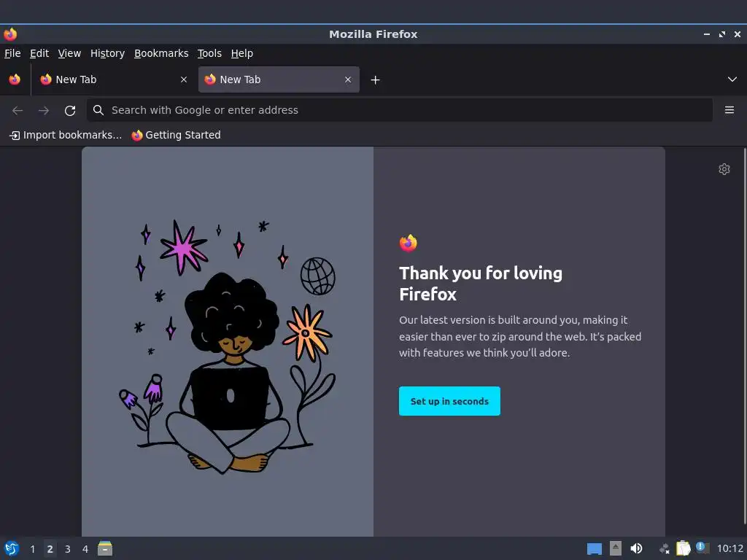Image resolution: width=747 pixels, height=560 pixels.
Task: Open the clipboard manager tray icon
Action: point(683,548)
